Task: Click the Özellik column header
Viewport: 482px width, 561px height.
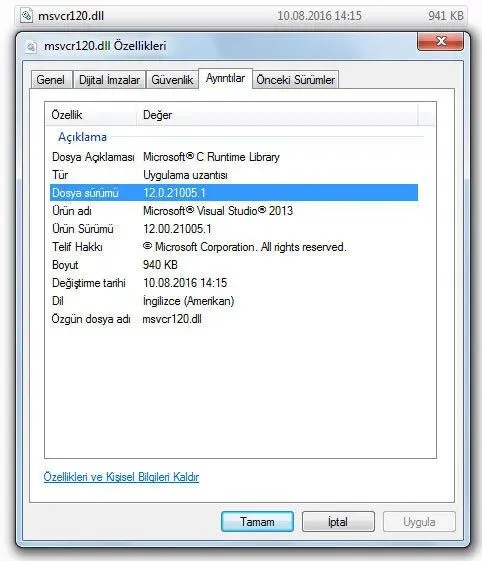Action: pyautogui.click(x=91, y=115)
